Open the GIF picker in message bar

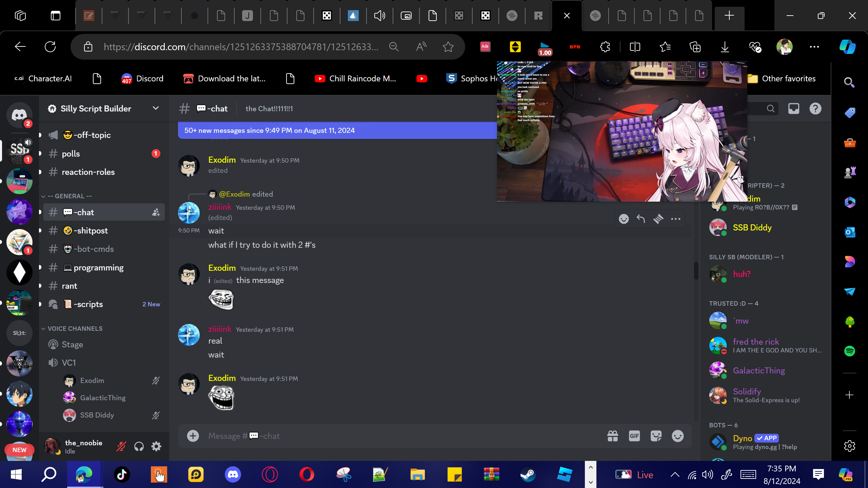(x=634, y=436)
